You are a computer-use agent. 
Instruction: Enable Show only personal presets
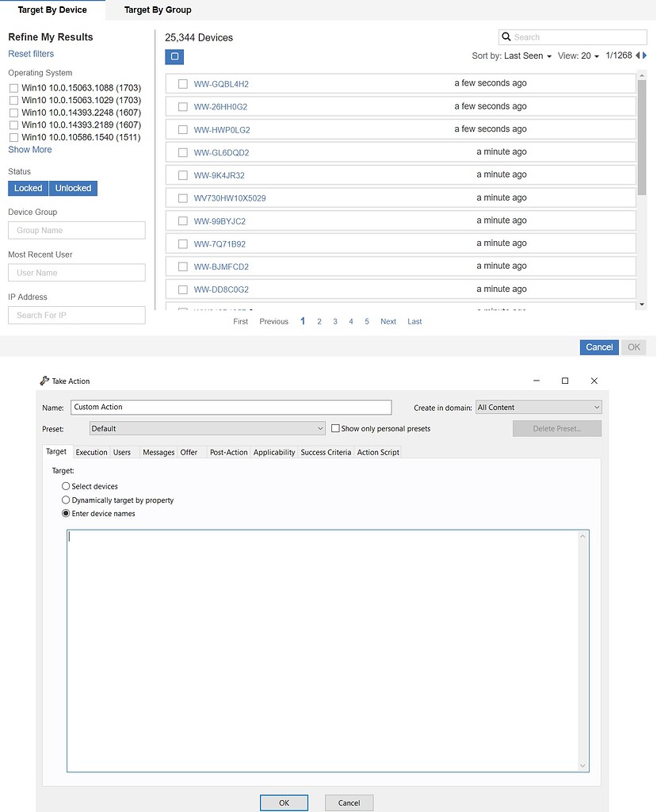coord(336,427)
